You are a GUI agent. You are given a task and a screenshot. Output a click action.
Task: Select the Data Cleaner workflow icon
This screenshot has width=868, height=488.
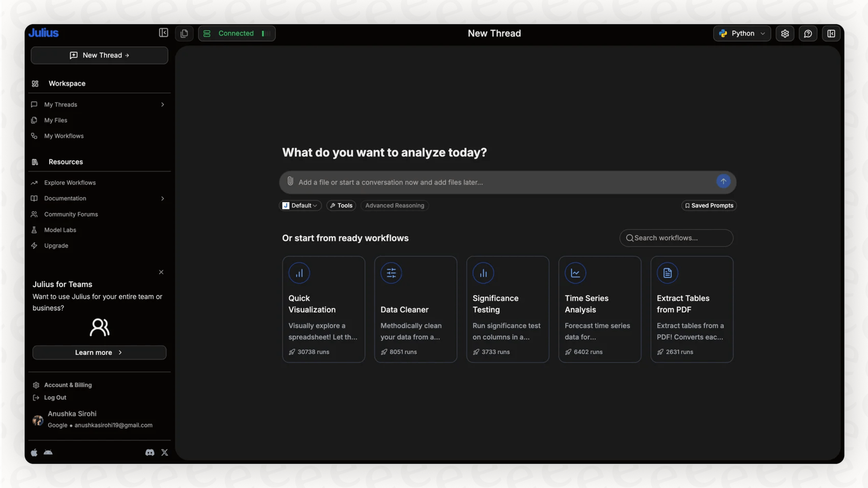click(x=391, y=273)
